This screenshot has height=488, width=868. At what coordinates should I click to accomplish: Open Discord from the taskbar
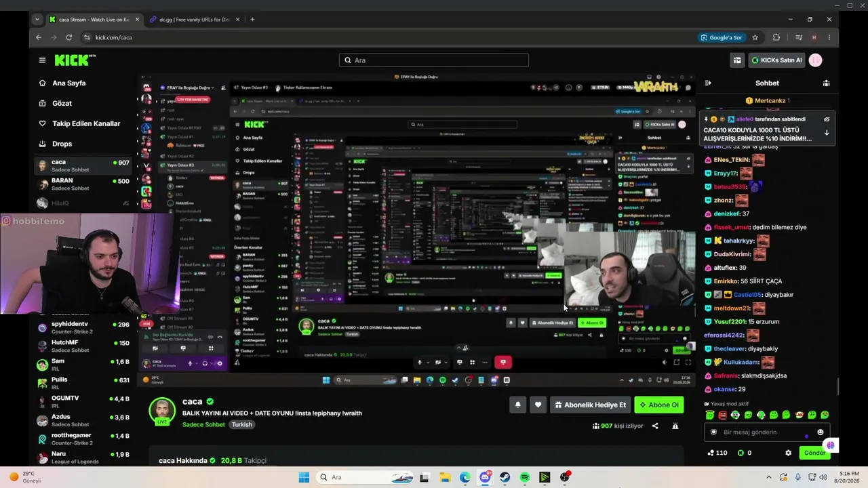point(486,477)
